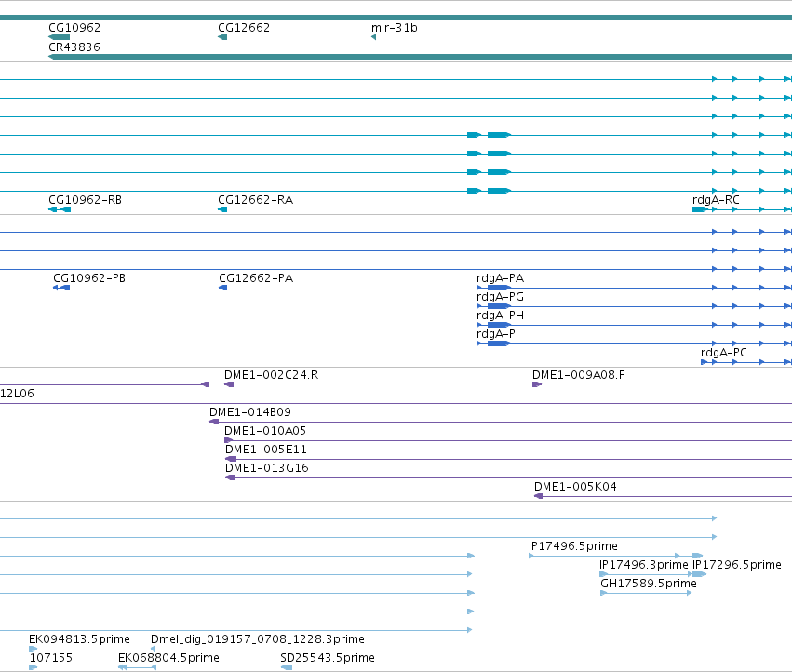792x672 pixels.
Task: Click the CG10962-PB protein glyph
Action: pos(61,288)
